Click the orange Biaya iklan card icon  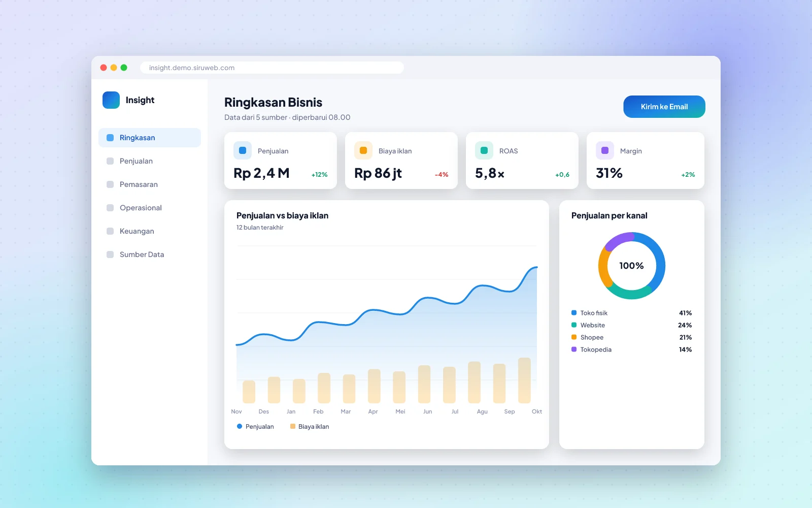tap(363, 150)
